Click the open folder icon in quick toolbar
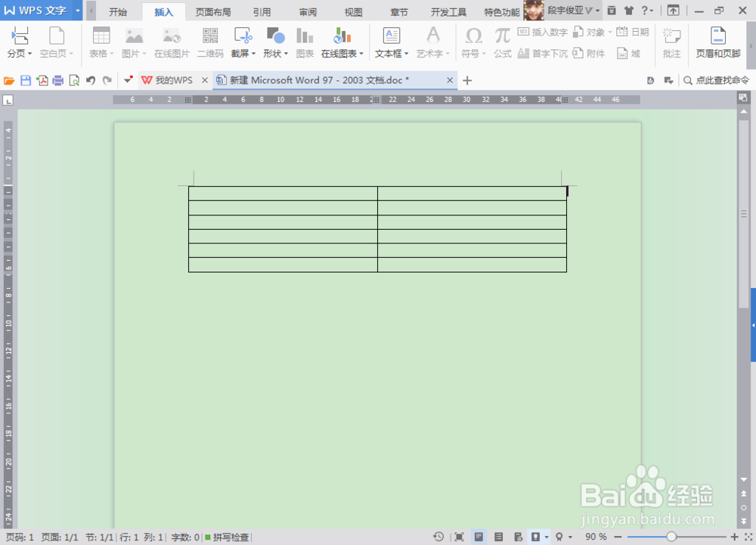Viewport: 756px width, 545px height. [x=9, y=80]
